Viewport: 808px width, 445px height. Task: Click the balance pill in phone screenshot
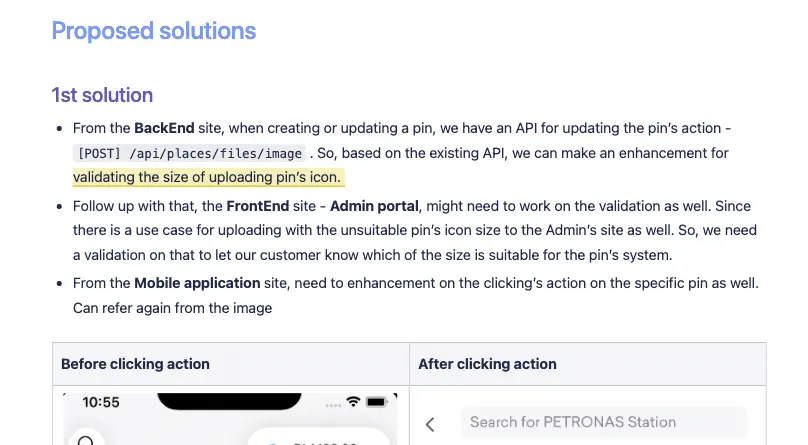(319, 437)
